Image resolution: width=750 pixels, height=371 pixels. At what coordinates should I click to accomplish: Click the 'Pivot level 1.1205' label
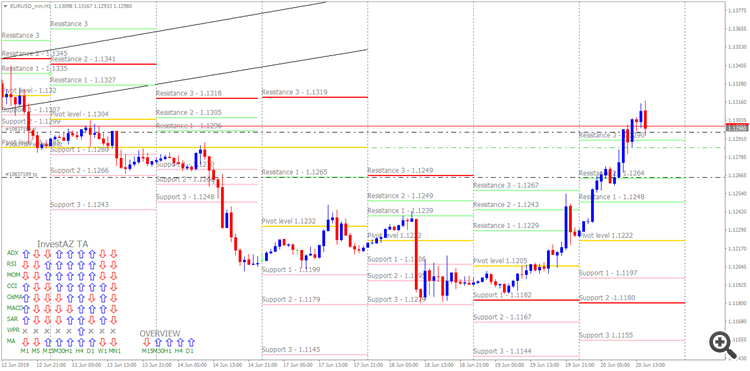pos(500,261)
